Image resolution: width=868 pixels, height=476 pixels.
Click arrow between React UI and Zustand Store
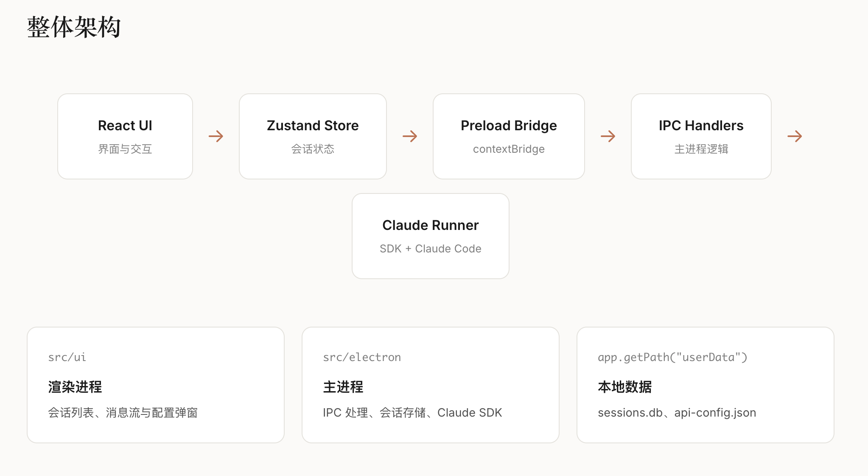216,136
